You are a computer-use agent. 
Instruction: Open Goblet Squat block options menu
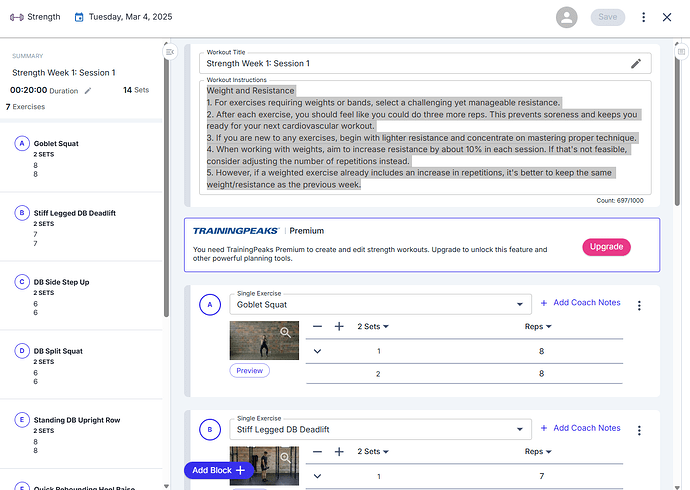[639, 306]
